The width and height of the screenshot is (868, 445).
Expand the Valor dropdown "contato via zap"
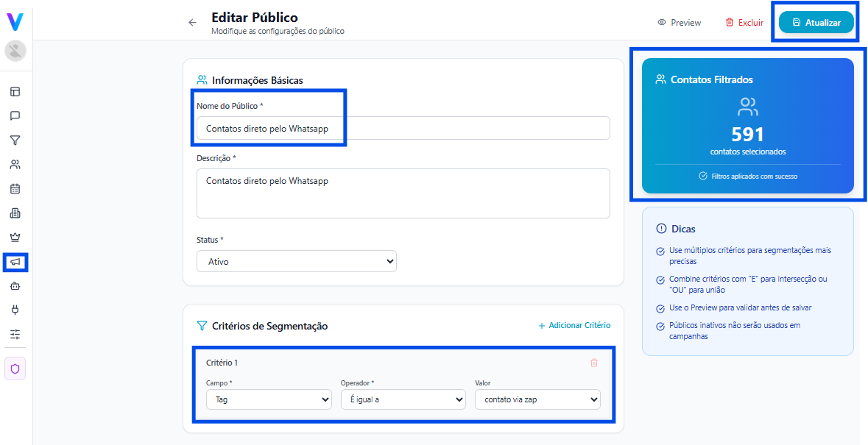click(x=537, y=399)
